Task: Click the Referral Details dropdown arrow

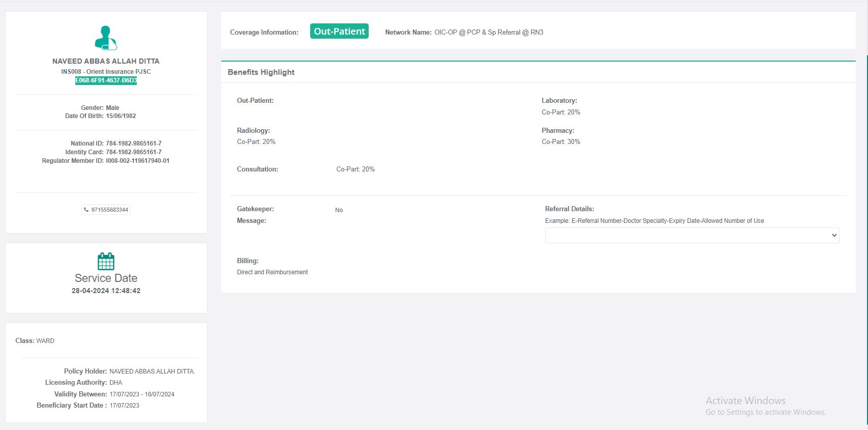Action: (834, 235)
